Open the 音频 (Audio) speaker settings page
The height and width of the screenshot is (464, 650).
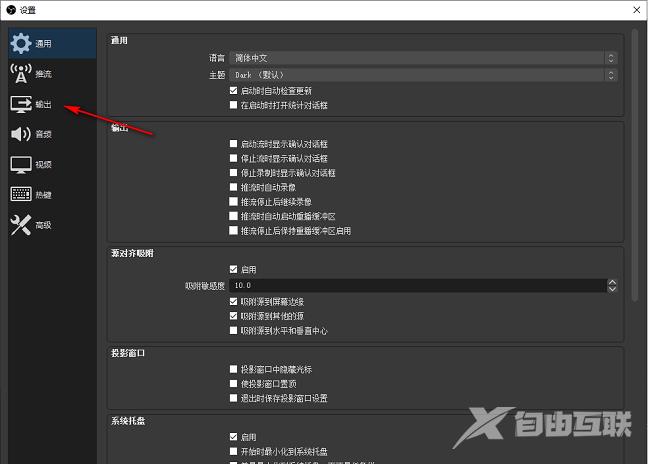[52, 134]
